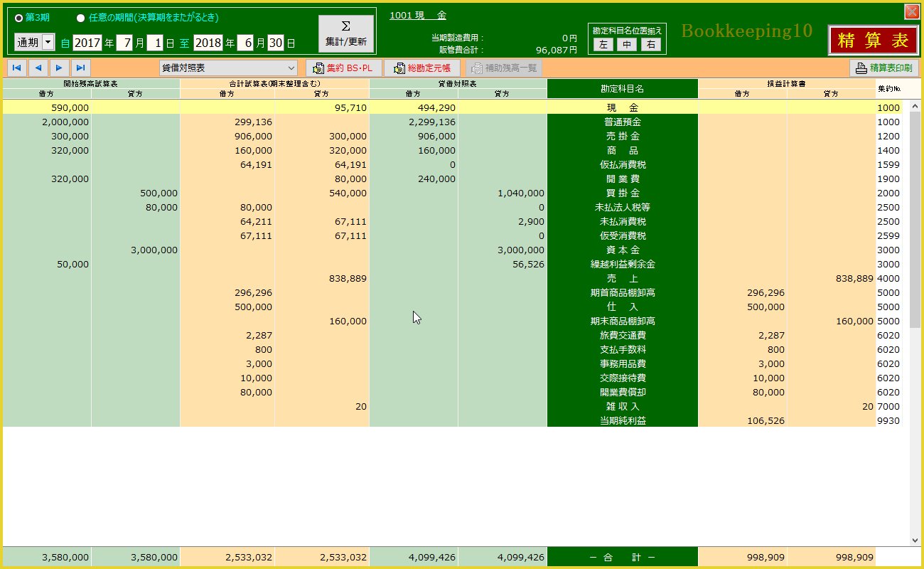This screenshot has height=569, width=924.
Task: Select the 普通預金 account row
Action: 622,122
